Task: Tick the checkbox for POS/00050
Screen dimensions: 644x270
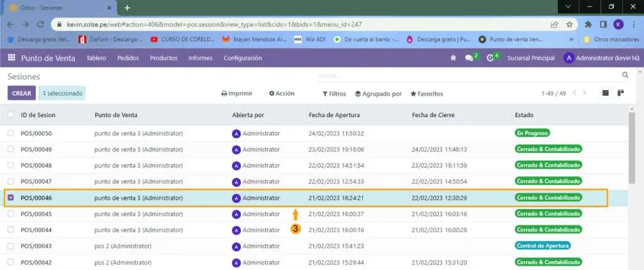Action: click(11, 133)
